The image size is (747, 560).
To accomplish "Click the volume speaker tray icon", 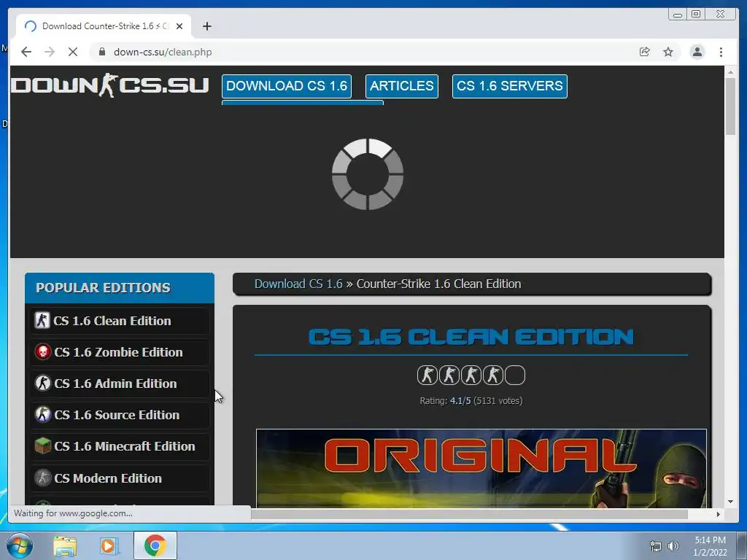I will click(x=673, y=547).
